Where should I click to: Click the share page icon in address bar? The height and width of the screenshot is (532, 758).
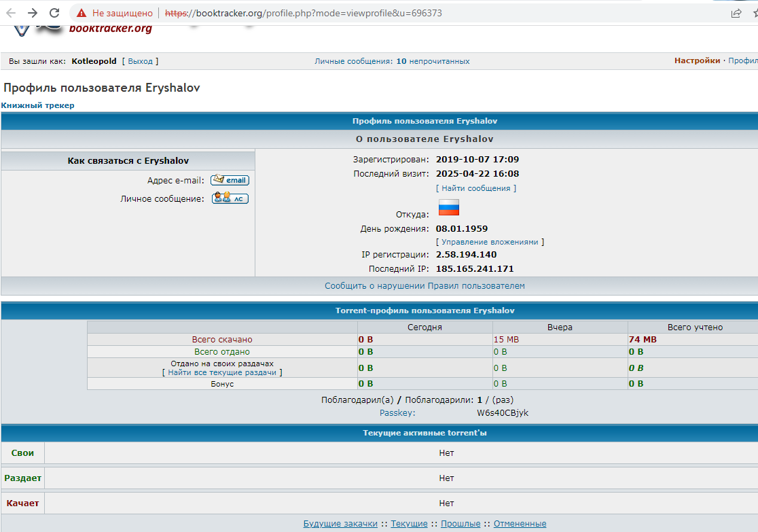click(736, 13)
